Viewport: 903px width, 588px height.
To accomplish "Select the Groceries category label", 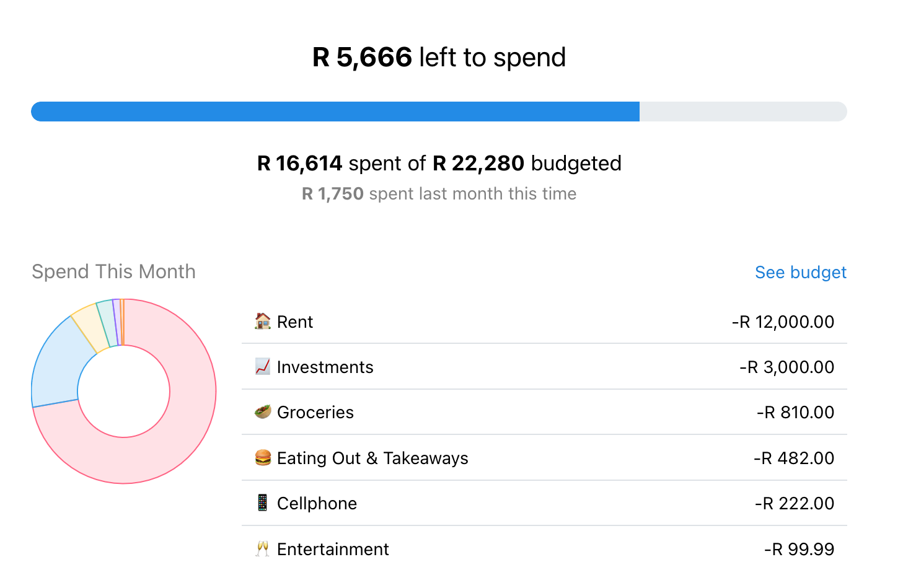I will click(315, 412).
